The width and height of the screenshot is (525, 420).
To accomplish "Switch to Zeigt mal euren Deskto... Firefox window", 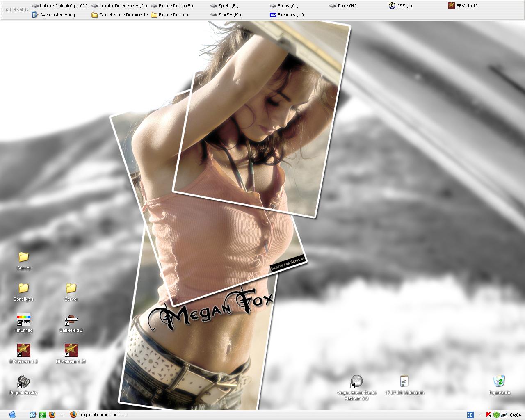I will point(99,415).
